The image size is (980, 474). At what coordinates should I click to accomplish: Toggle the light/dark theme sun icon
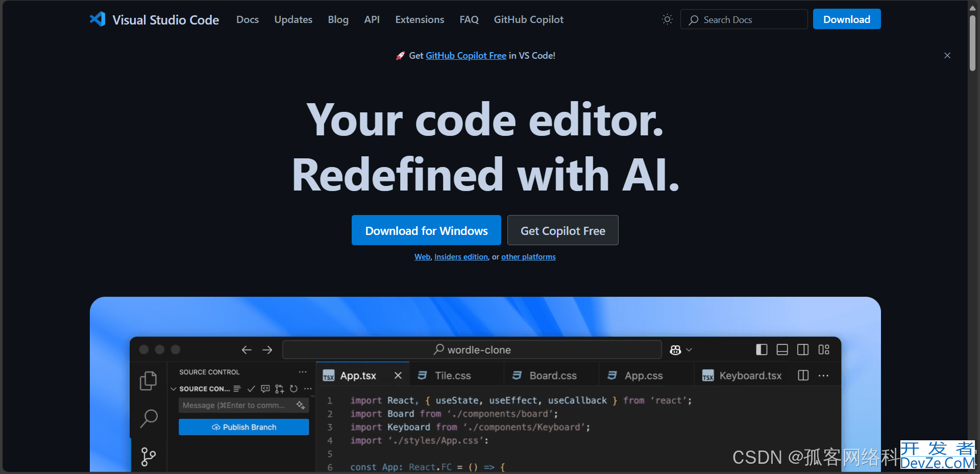coord(667,19)
